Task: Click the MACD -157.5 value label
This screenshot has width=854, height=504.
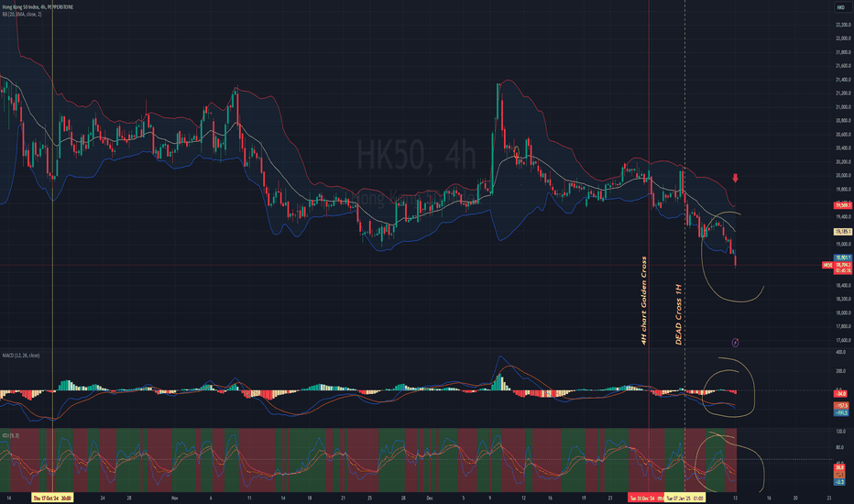Action: point(840,406)
